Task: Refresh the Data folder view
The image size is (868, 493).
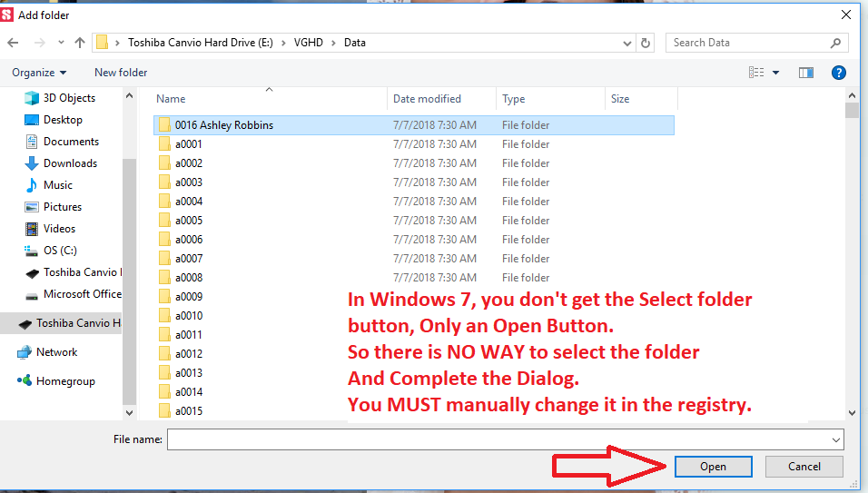Action: point(646,43)
